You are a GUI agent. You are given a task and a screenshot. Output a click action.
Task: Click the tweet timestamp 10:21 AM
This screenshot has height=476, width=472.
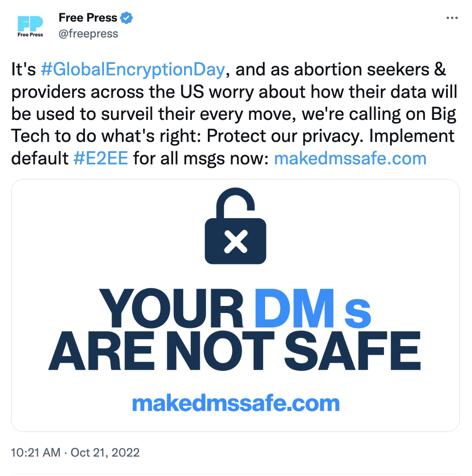[35, 453]
